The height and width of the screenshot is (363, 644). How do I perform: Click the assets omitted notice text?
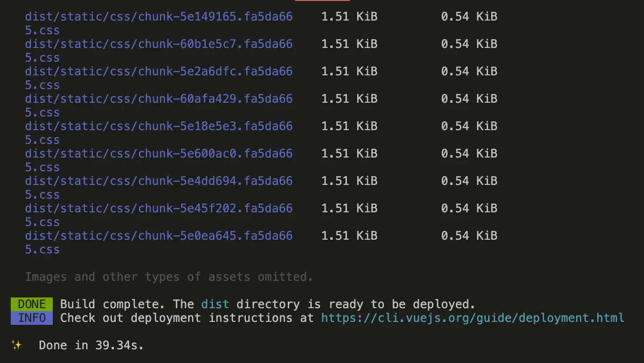click(x=169, y=276)
